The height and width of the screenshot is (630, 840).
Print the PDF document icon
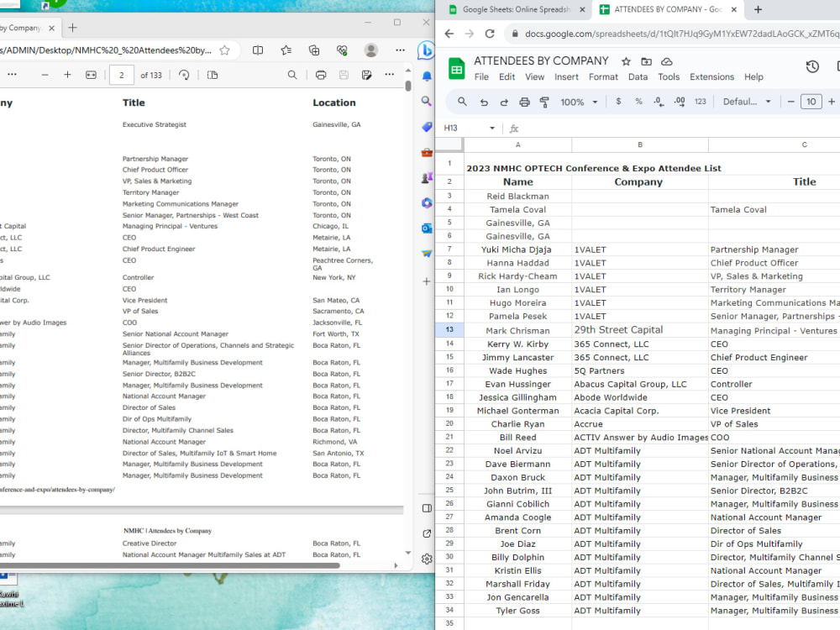pyautogui.click(x=321, y=75)
